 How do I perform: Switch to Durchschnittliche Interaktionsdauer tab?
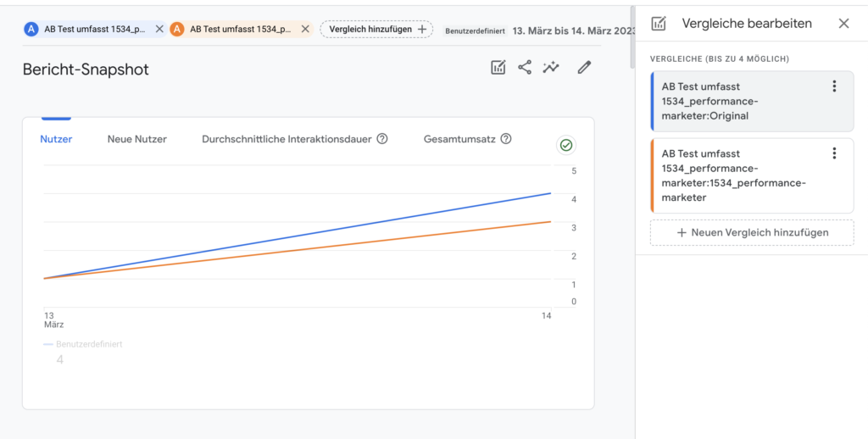click(287, 139)
